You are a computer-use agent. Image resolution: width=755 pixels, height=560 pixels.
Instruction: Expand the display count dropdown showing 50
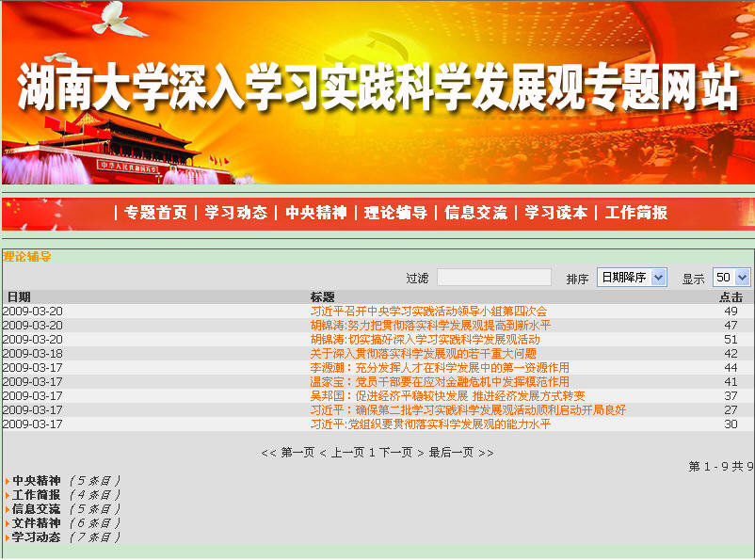tap(731, 278)
